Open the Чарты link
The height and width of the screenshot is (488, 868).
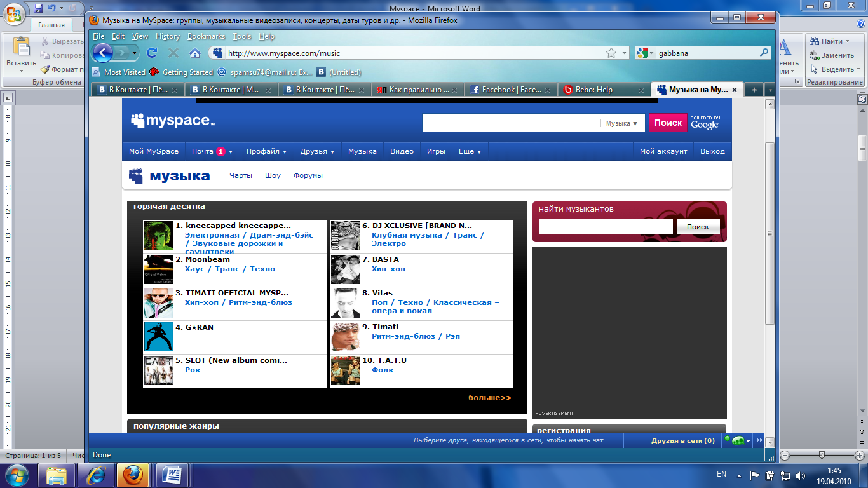tap(241, 175)
